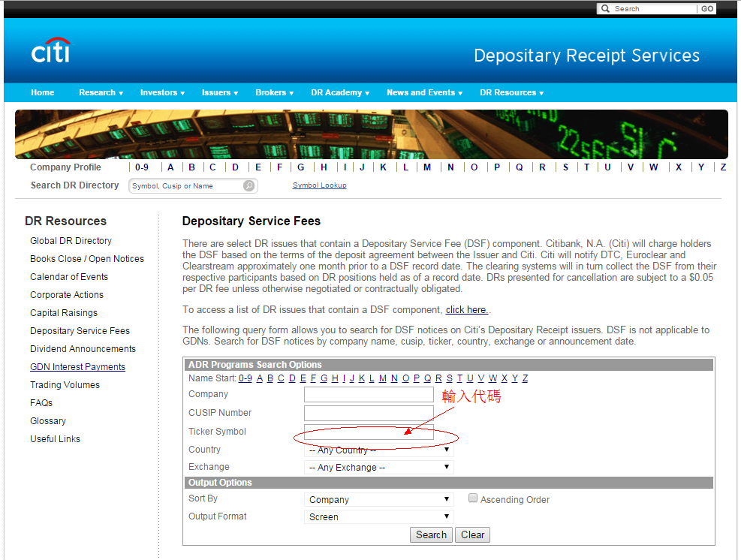Screen dimensions: 741x560
Task: Click letter T in Name Start row
Action: tap(459, 378)
